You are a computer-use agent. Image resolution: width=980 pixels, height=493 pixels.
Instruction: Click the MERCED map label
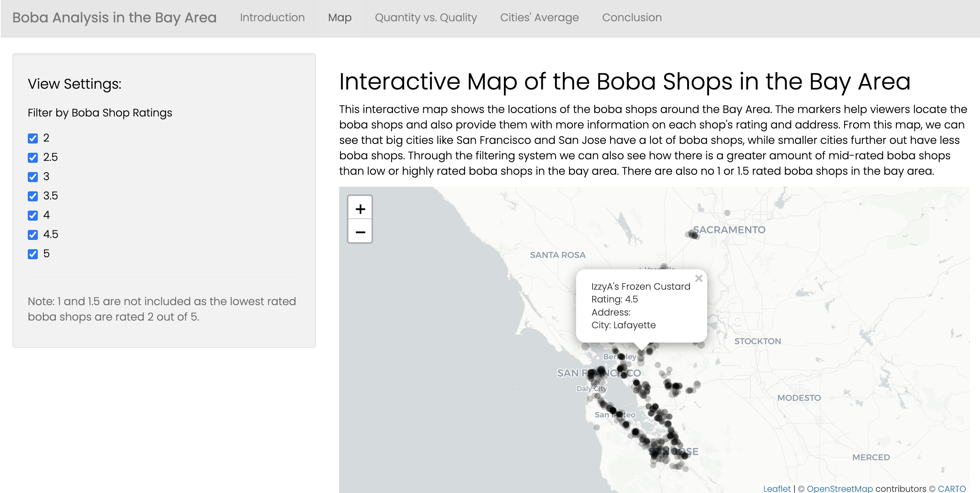coord(871,457)
